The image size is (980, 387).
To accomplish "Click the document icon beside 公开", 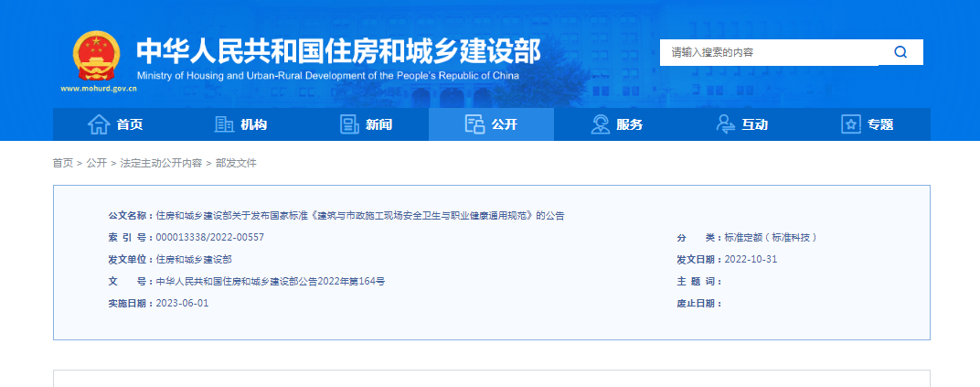I will [x=475, y=124].
